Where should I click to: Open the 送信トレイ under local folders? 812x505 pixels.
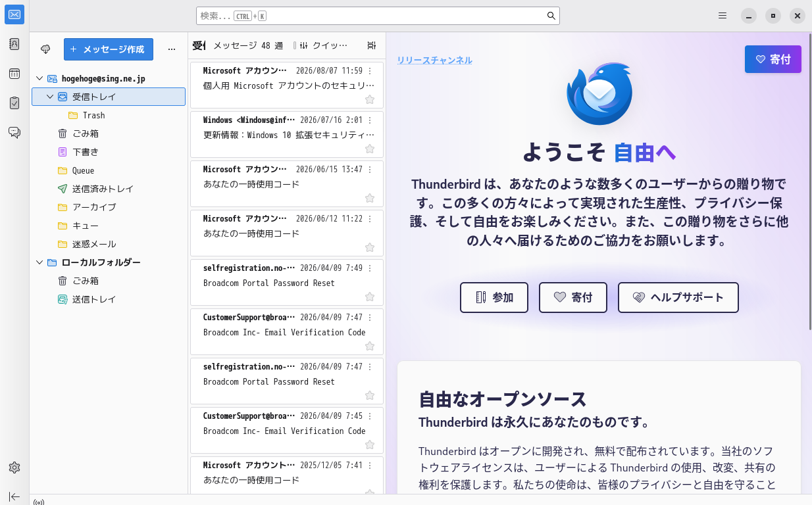tap(109, 299)
